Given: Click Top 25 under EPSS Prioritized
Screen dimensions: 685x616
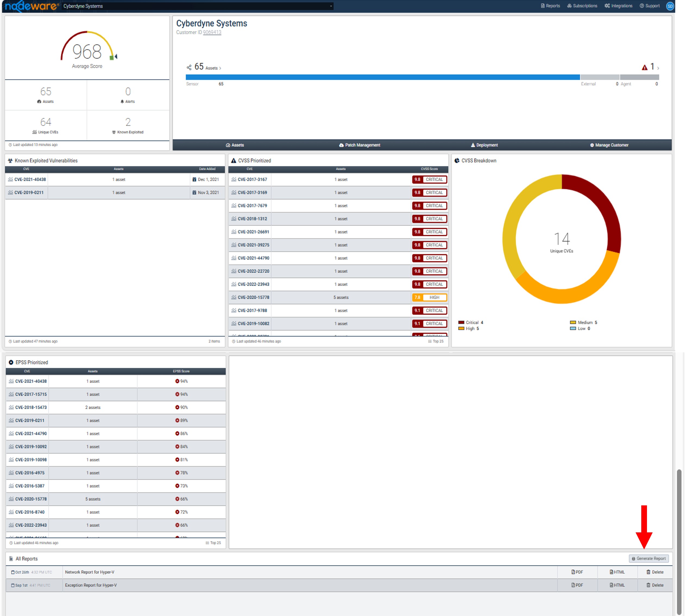Looking at the screenshot, I should (213, 543).
